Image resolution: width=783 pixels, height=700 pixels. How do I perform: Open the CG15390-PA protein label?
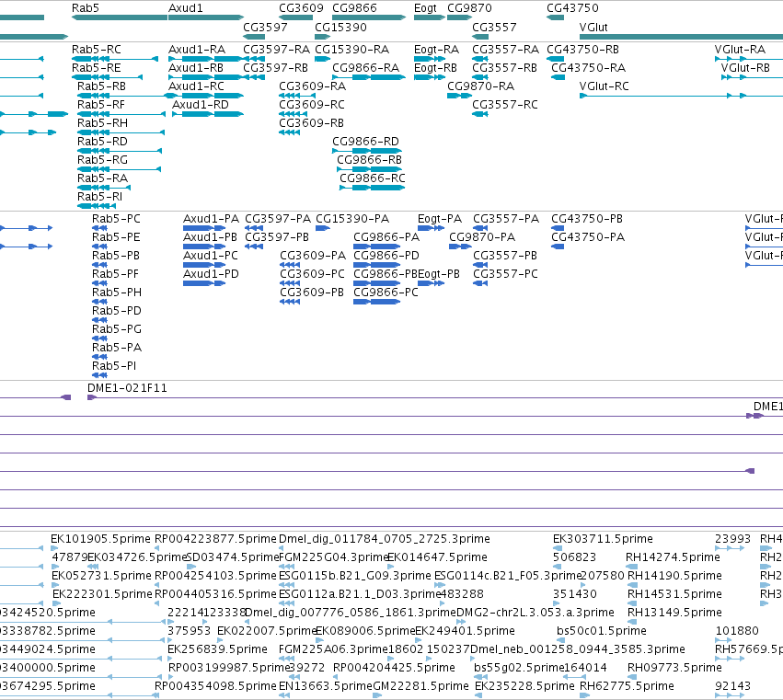point(352,219)
